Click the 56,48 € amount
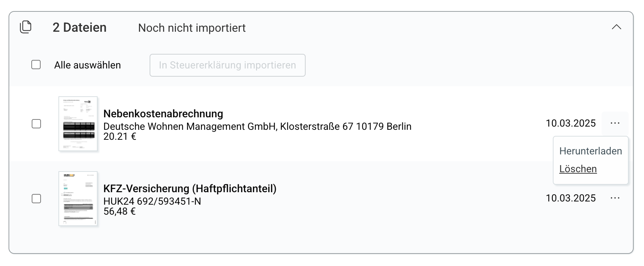This screenshot has width=644, height=266. 119,211
